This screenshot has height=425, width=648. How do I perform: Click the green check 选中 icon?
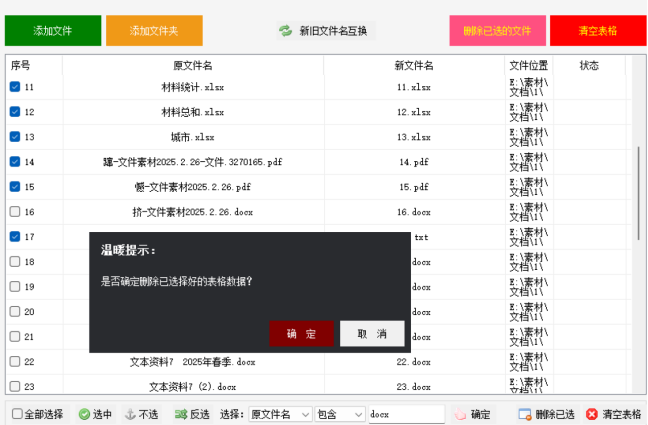tap(84, 414)
